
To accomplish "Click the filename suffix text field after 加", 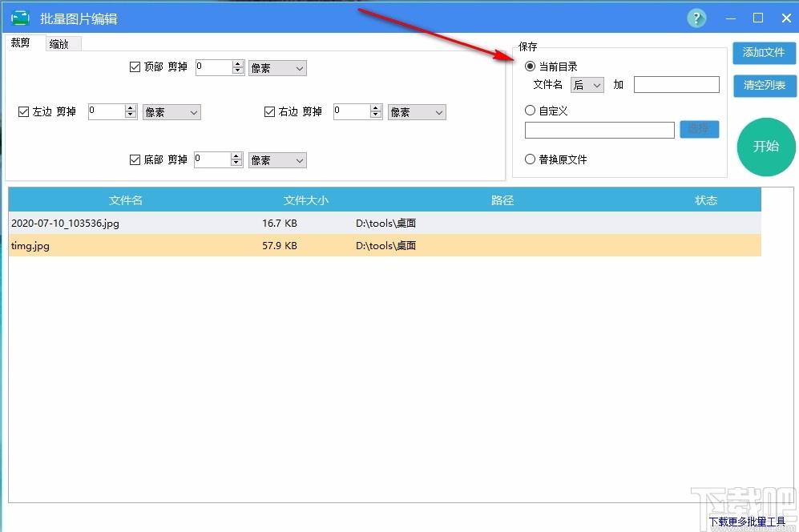I will click(676, 85).
